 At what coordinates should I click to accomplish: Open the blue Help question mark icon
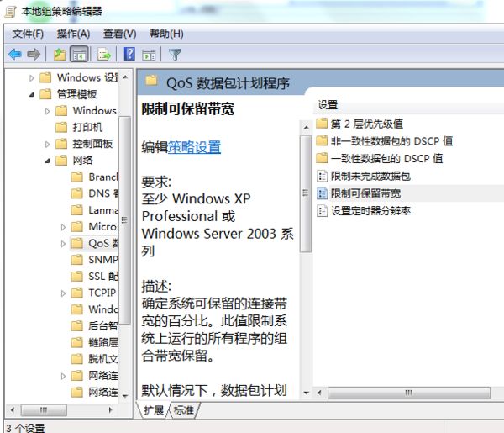click(129, 54)
